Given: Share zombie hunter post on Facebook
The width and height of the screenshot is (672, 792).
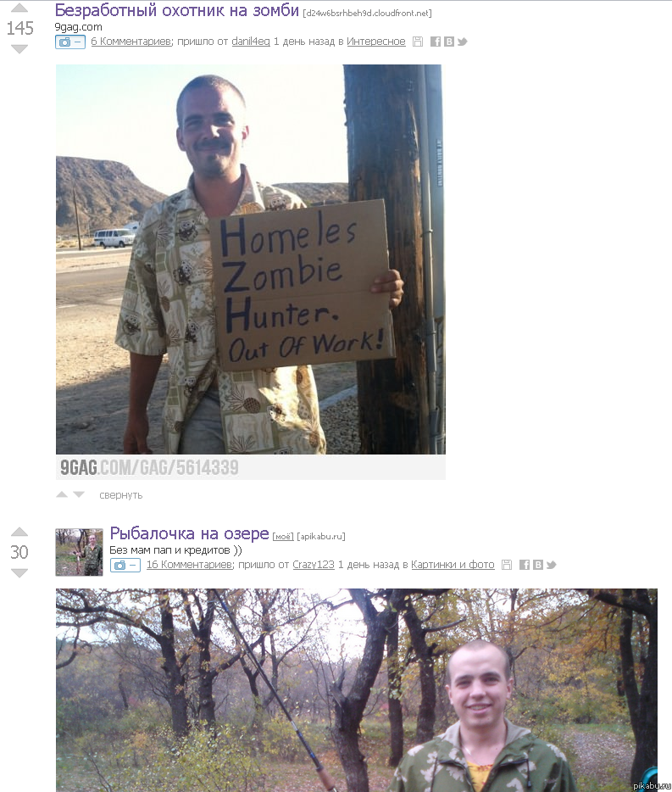Looking at the screenshot, I should [436, 42].
